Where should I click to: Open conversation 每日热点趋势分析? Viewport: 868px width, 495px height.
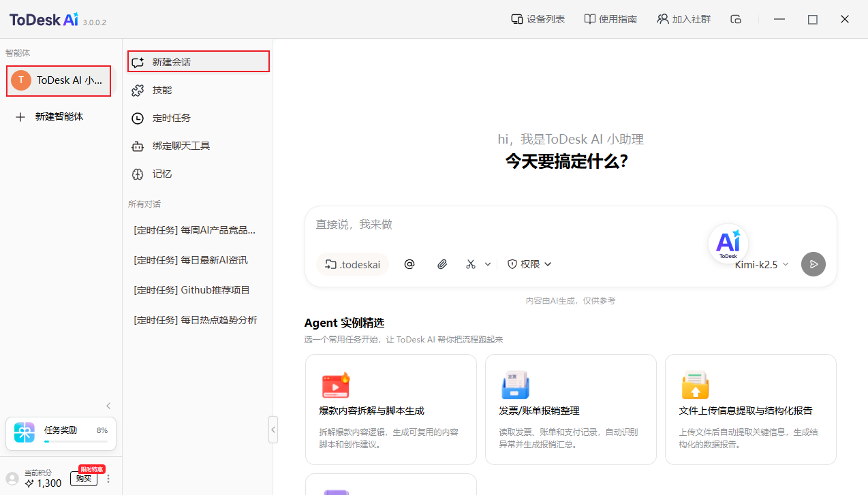196,320
